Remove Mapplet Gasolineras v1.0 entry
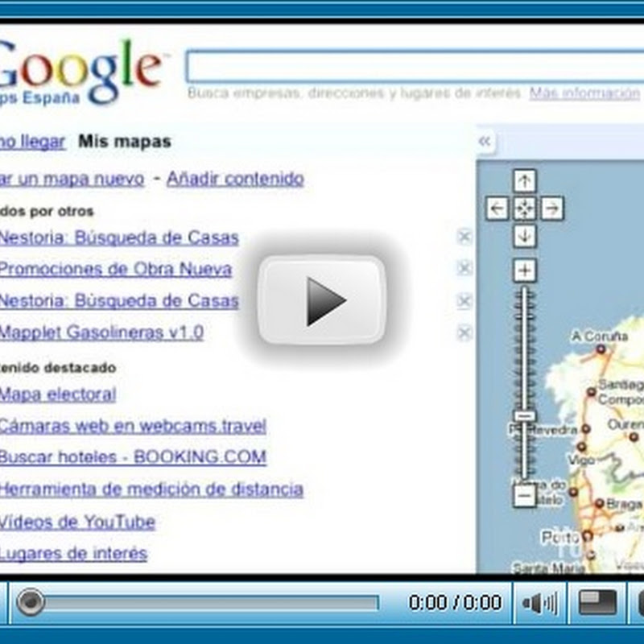This screenshot has height=644, width=644. point(464,332)
